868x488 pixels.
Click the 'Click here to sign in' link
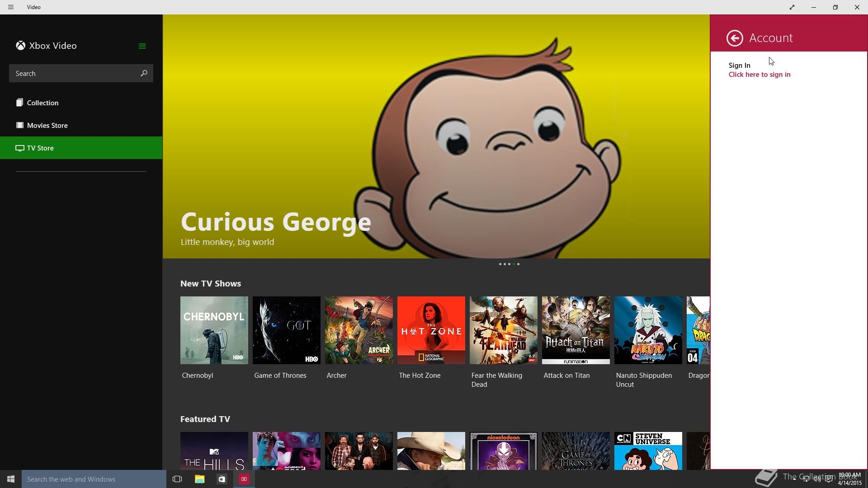(759, 75)
